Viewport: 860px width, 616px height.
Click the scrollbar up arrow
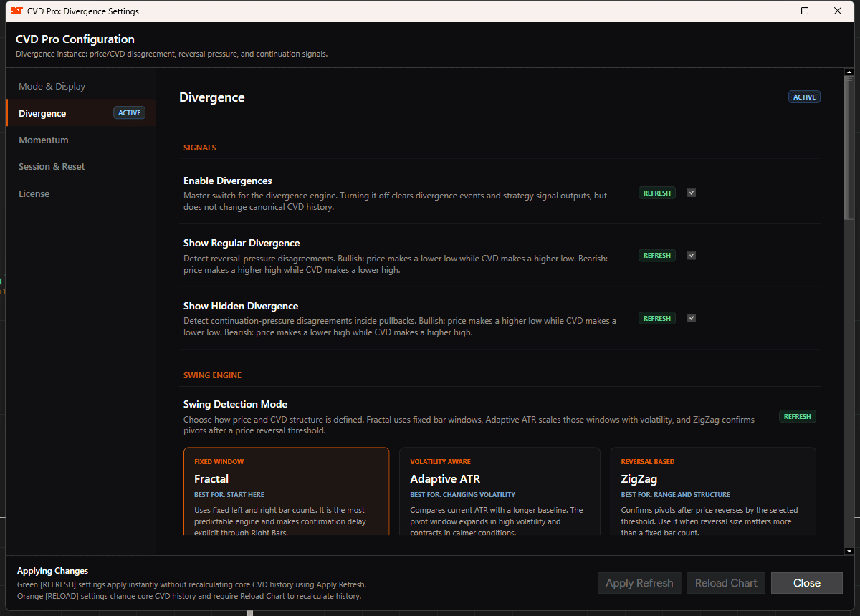pyautogui.click(x=849, y=72)
